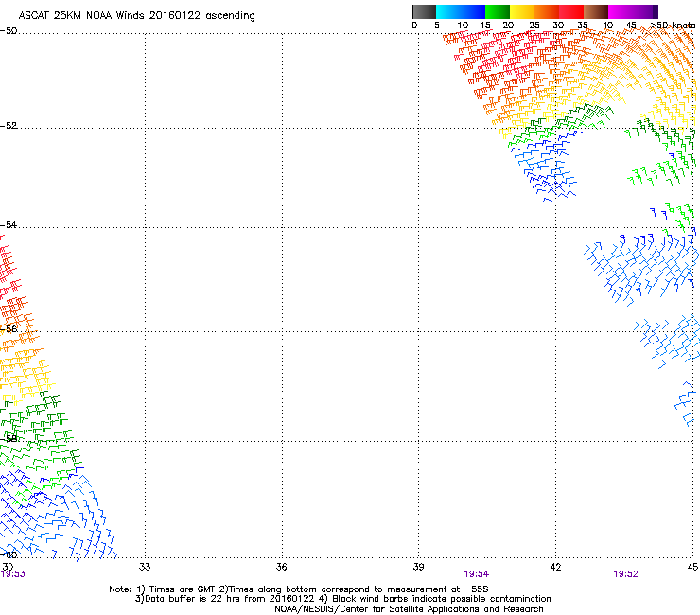Click the 19:54 swath time label
700x615 pixels.
coord(477,574)
